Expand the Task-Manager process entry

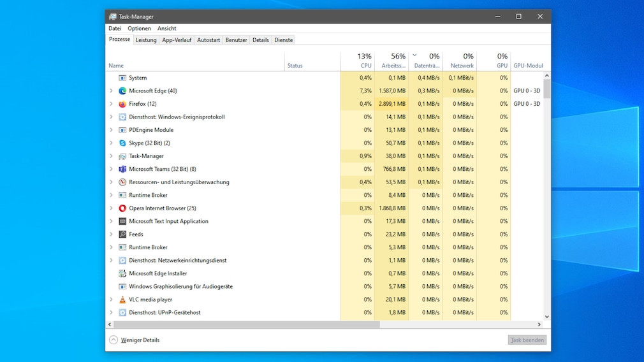pyautogui.click(x=112, y=156)
